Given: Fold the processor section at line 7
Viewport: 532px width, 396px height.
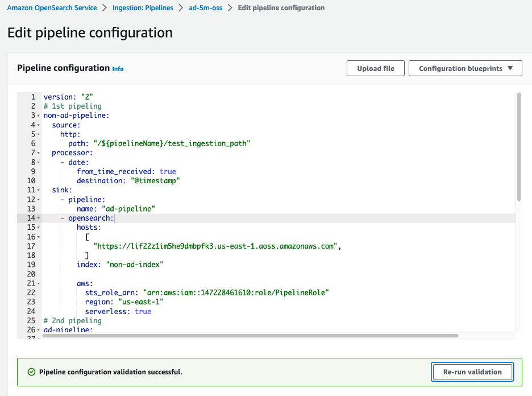Looking at the screenshot, I should (x=38, y=152).
